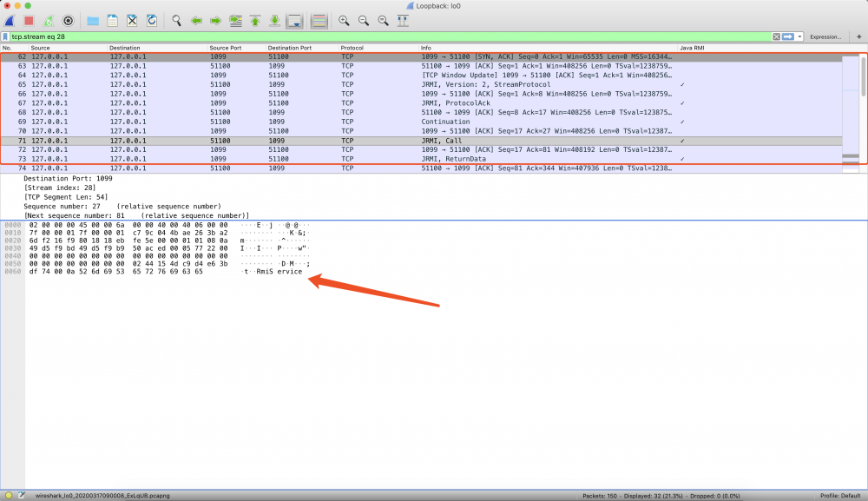Select packet 62 SYN, ACK row
This screenshot has height=501, width=868.
pyautogui.click(x=421, y=56)
